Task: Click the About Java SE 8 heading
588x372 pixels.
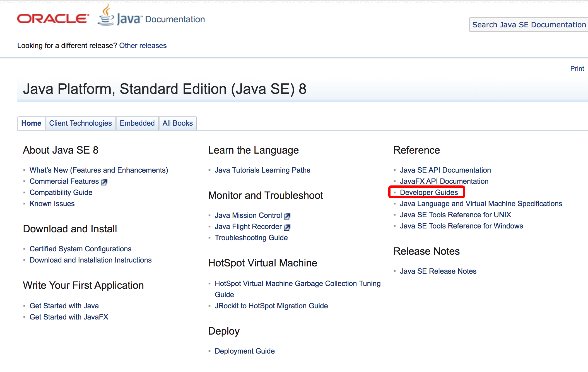Action: point(61,150)
